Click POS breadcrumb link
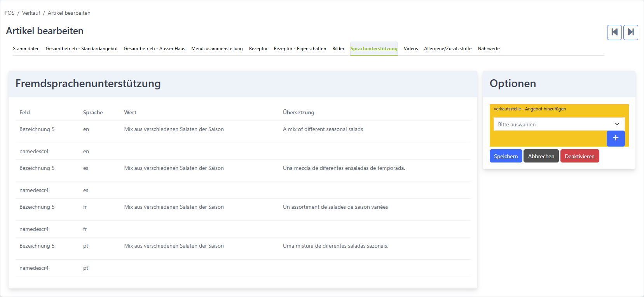 [x=10, y=13]
